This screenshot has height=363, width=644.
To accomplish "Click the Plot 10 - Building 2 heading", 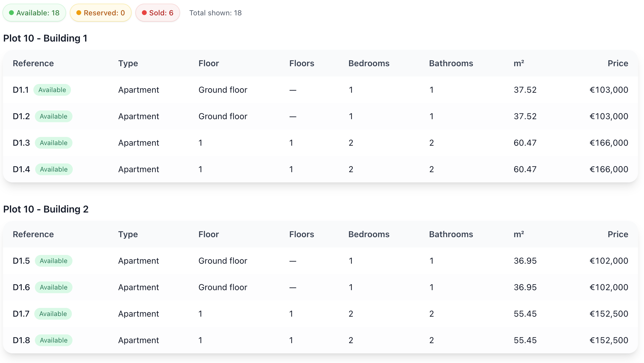I will coord(46,209).
